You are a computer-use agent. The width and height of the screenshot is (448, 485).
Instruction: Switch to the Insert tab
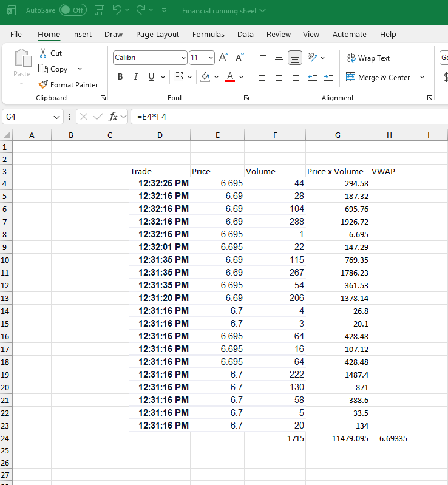click(x=82, y=35)
